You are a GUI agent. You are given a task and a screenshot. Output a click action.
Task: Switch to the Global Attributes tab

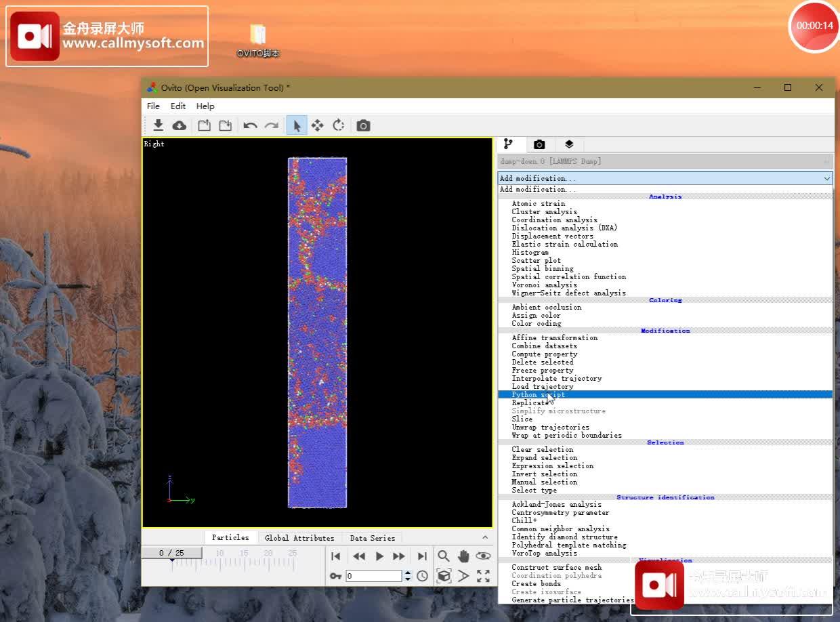click(x=299, y=538)
